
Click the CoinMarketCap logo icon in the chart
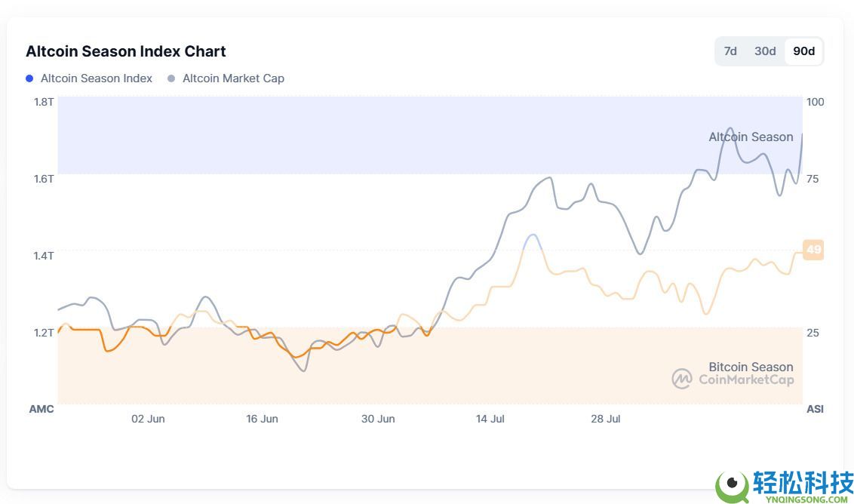(682, 379)
